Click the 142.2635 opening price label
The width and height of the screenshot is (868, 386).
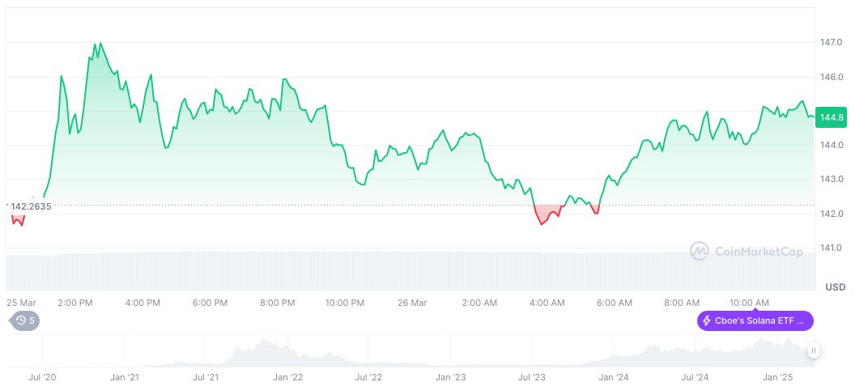(31, 206)
